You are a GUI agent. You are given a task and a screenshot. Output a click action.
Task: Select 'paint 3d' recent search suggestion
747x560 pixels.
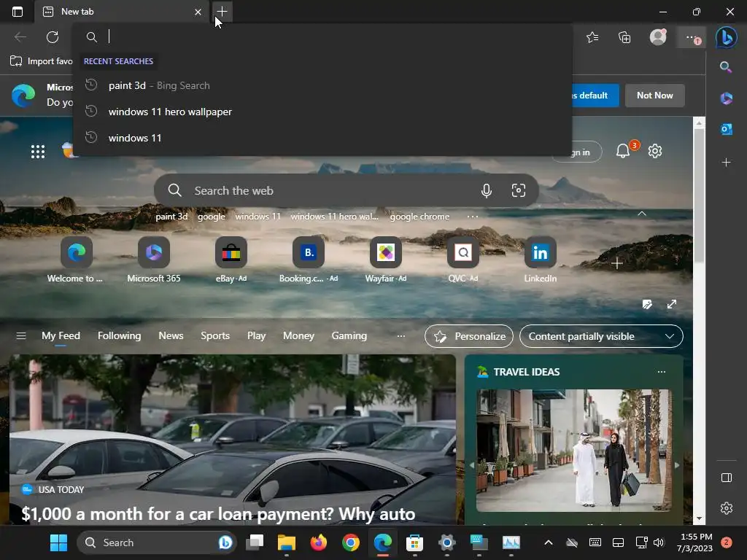tap(322, 86)
